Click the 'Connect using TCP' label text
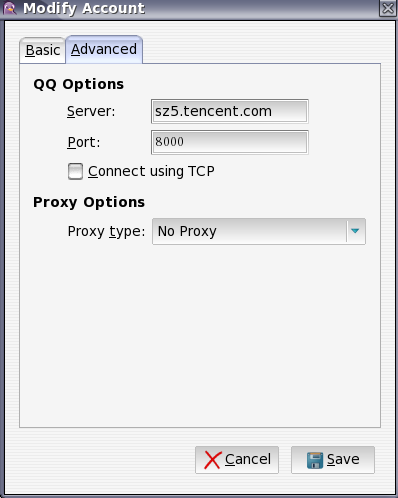This screenshot has width=398, height=498. coord(151,171)
